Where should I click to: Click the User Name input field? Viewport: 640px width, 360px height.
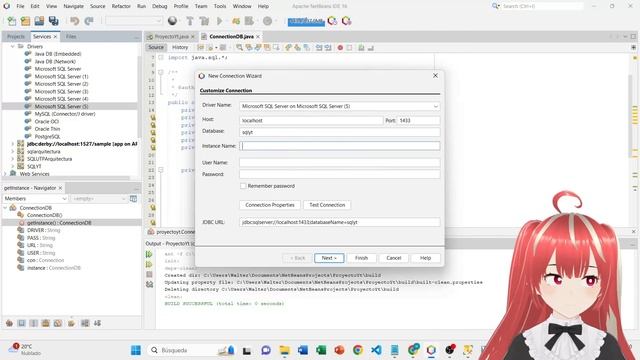[x=340, y=162]
